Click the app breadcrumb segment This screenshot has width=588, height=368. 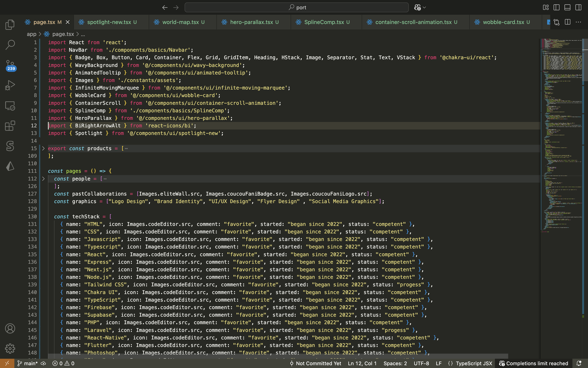click(x=31, y=34)
